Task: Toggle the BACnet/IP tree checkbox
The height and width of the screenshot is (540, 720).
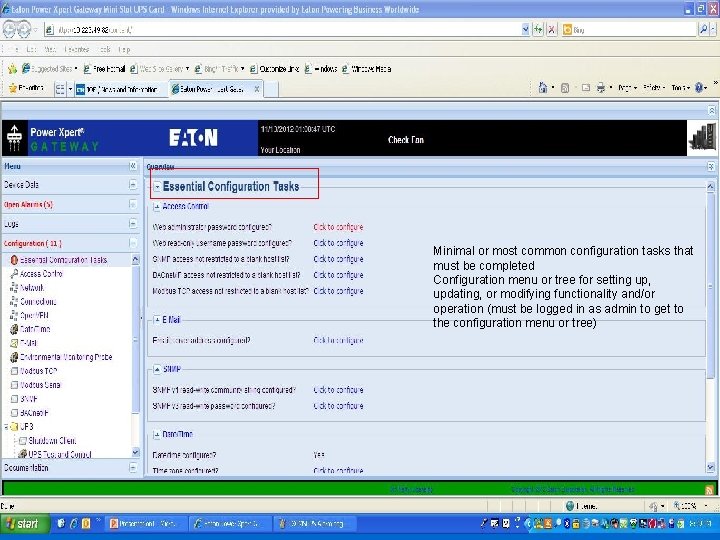Action: tap(14, 413)
